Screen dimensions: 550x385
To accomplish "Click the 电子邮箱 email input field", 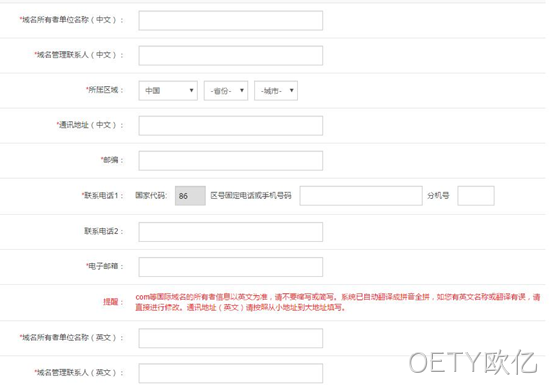I will [230, 267].
